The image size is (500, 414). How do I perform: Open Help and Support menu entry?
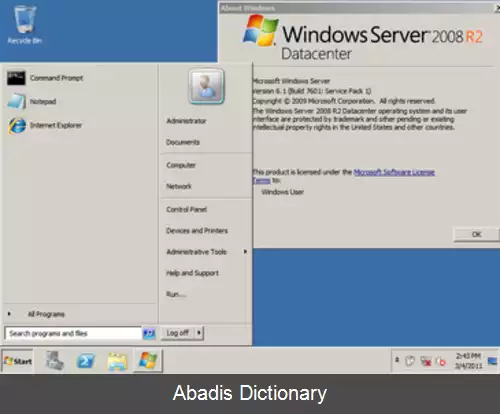point(192,273)
